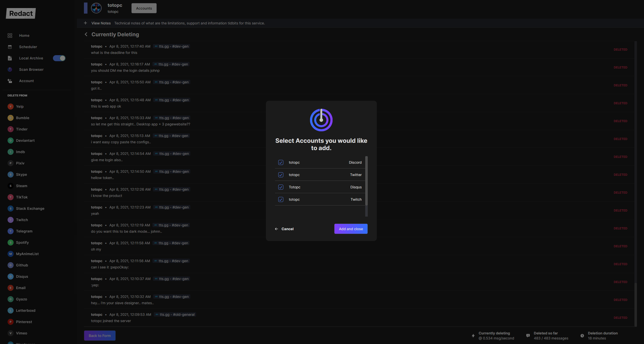
Task: Open the Scheduler calendar icon
Action: pyautogui.click(x=10, y=47)
